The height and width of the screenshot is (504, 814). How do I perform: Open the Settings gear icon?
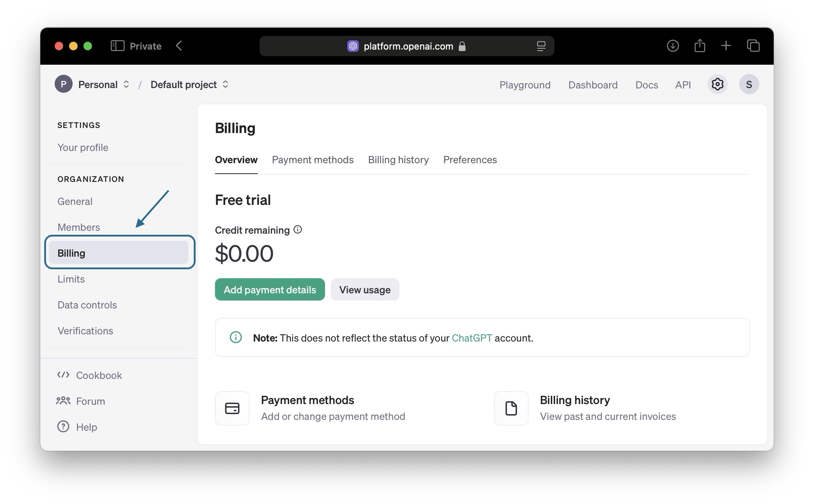(717, 84)
